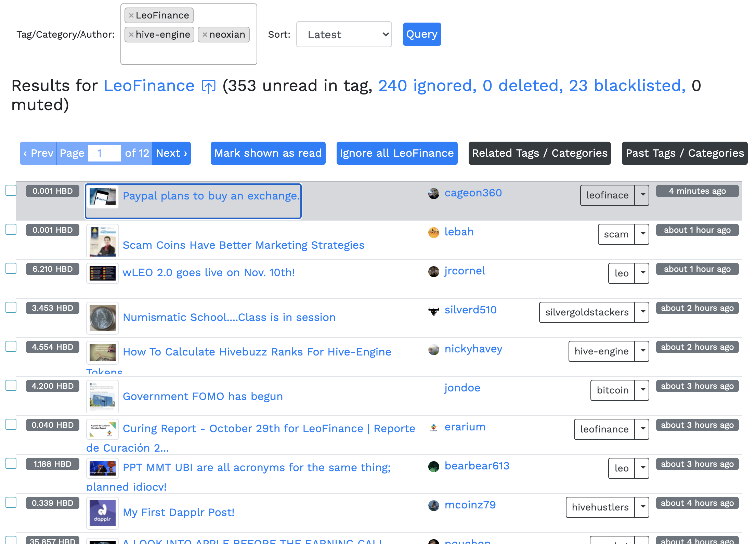Open wLEO 2.0 post thumbnail
756x544 pixels.
tap(103, 273)
